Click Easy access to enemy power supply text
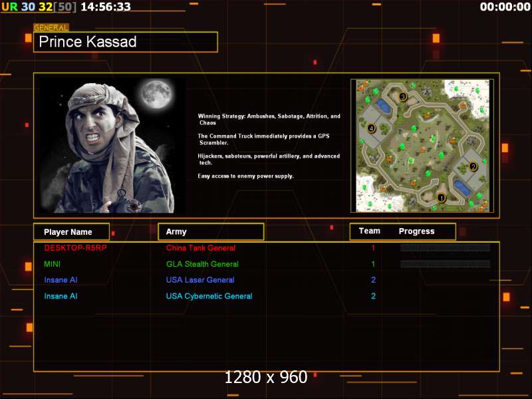Screen dimensions: 532x399 pos(245,176)
